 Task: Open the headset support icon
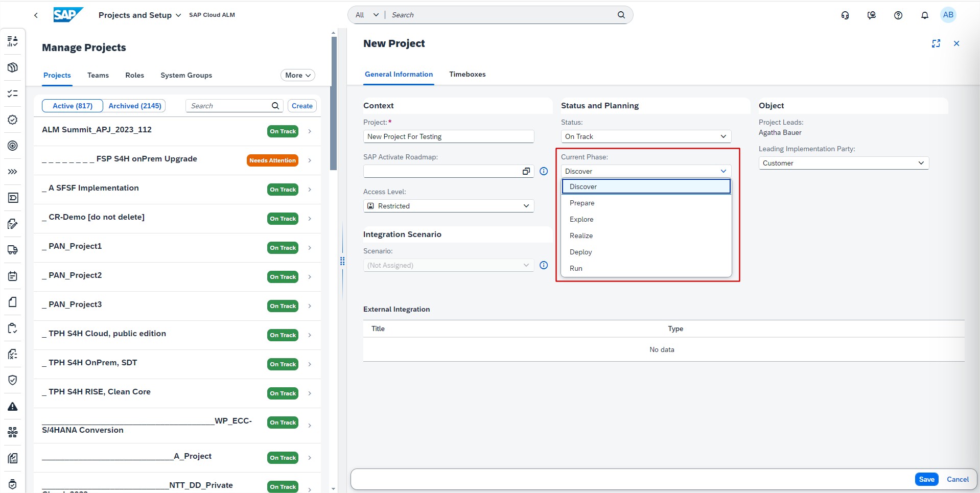pyautogui.click(x=845, y=15)
